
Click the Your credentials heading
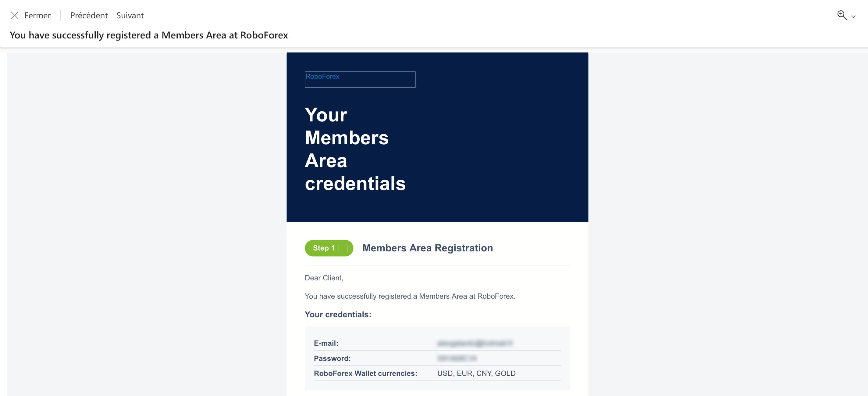(x=338, y=314)
